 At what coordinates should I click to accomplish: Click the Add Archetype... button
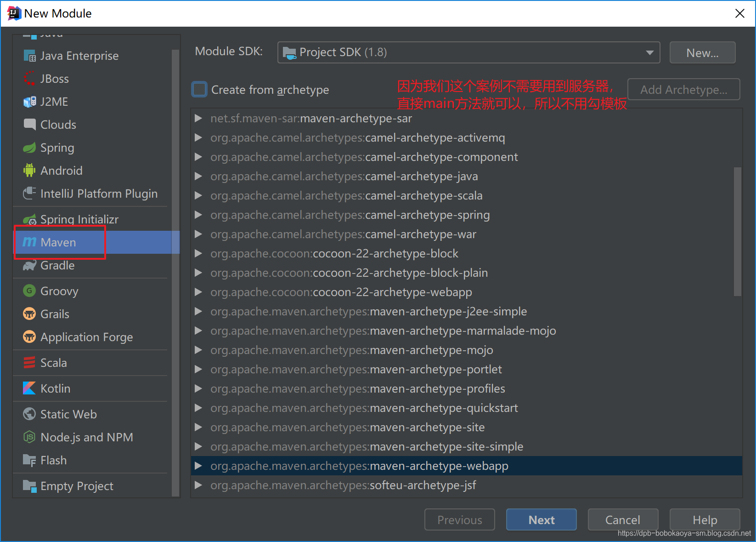point(683,89)
